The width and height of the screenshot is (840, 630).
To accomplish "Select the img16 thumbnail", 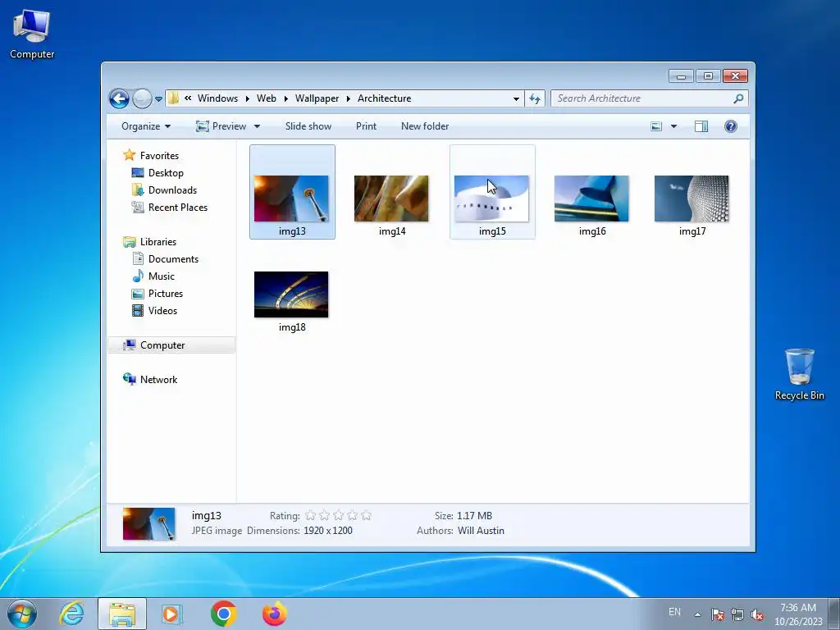I will pos(592,199).
